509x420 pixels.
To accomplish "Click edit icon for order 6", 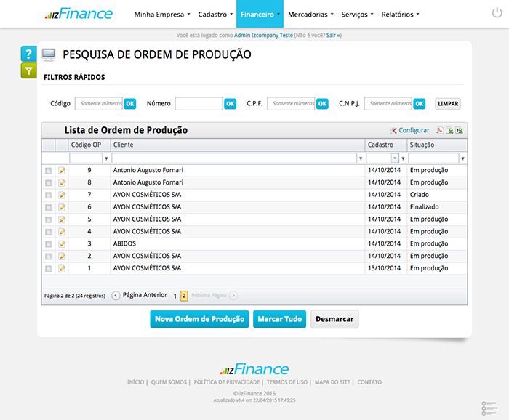I will 62,207.
